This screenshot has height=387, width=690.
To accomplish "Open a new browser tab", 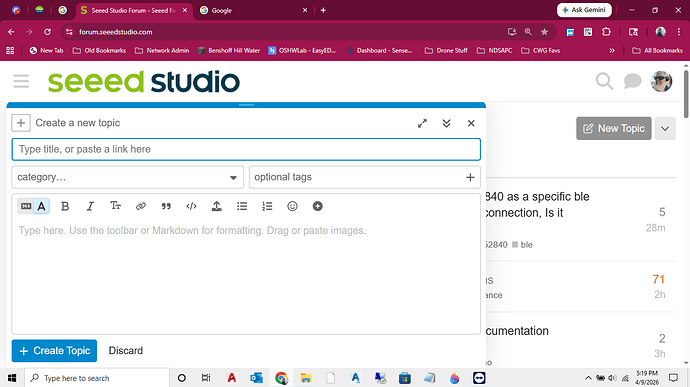I will coord(323,10).
